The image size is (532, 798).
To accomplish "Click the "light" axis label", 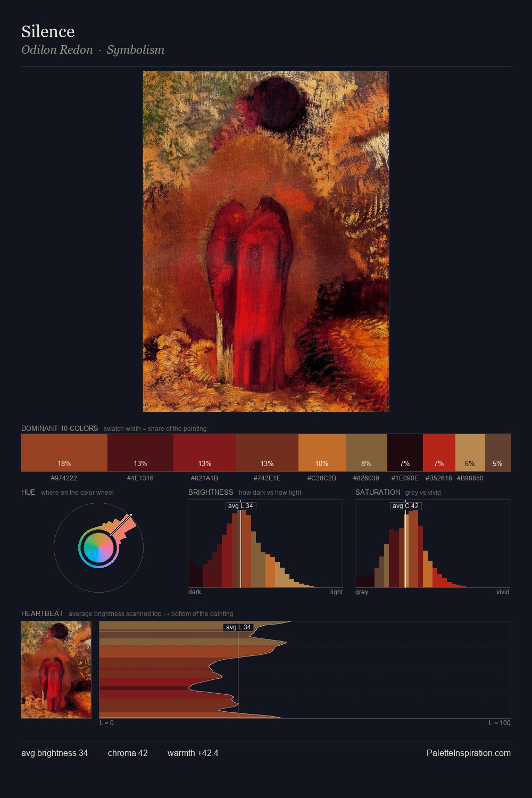I will click(336, 592).
